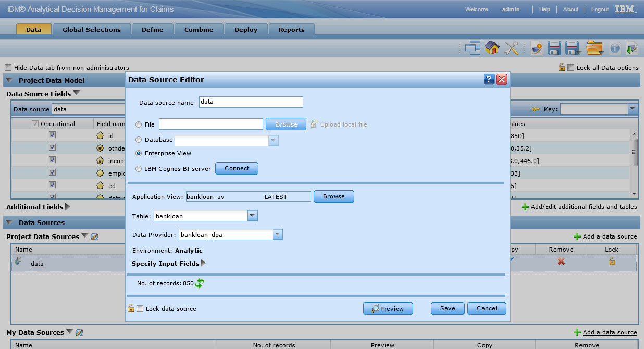Collapse Data Source Fields triangle
Viewport: 644px width, 349px height.
77,93
